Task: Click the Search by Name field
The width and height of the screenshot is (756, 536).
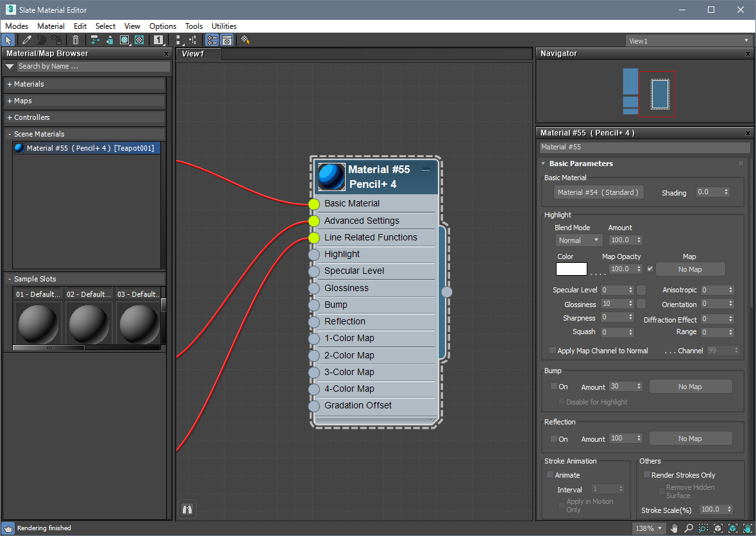Action: (93, 66)
